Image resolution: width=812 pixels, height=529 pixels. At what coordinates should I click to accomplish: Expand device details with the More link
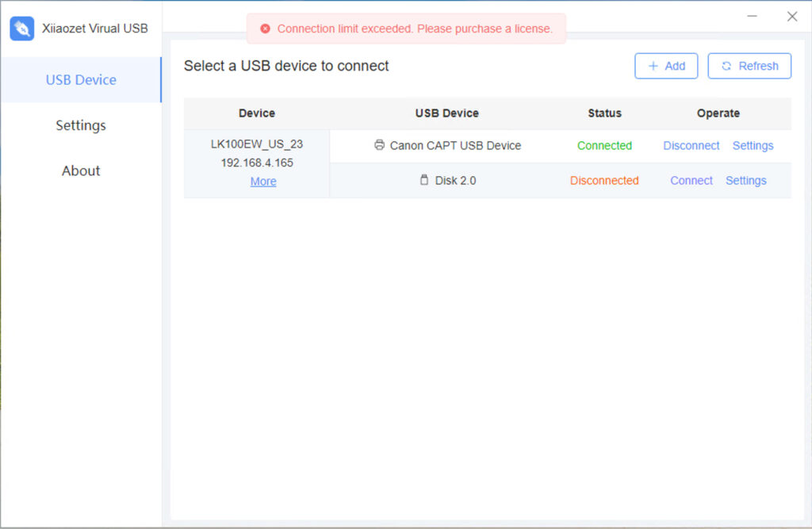[263, 182]
